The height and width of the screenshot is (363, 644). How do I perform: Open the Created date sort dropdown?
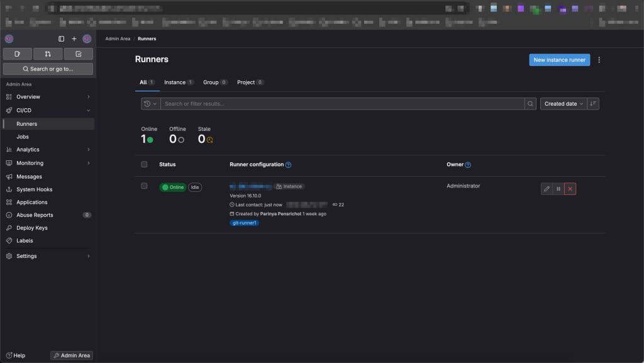click(x=563, y=104)
